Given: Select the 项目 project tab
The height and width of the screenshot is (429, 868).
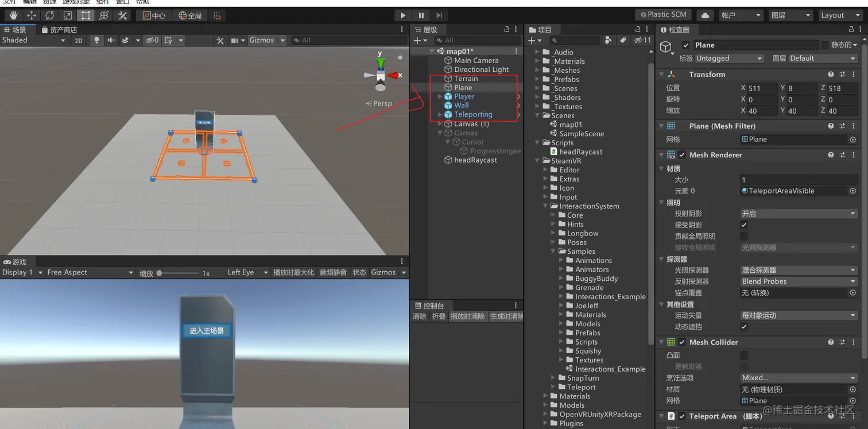Looking at the screenshot, I should 540,29.
